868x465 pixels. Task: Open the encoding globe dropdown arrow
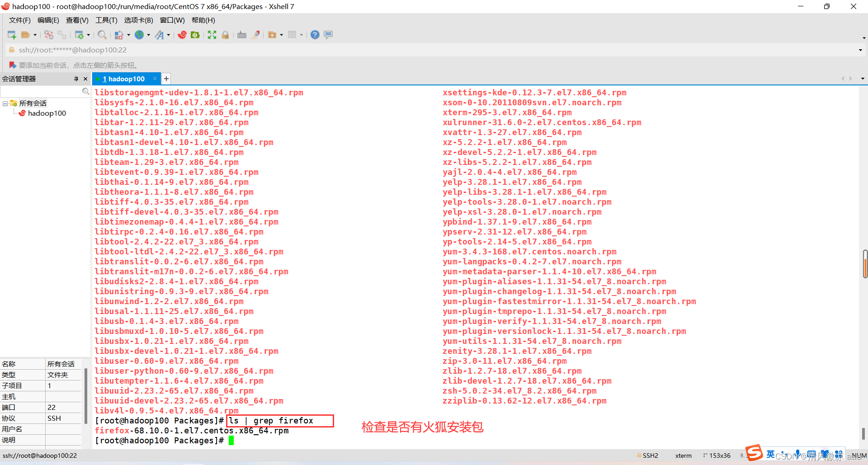click(148, 35)
